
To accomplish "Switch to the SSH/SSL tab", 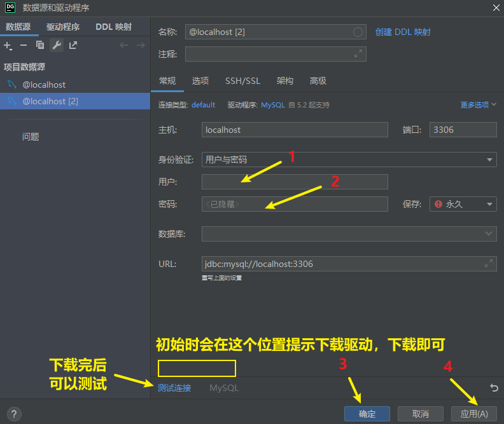I will (x=242, y=81).
